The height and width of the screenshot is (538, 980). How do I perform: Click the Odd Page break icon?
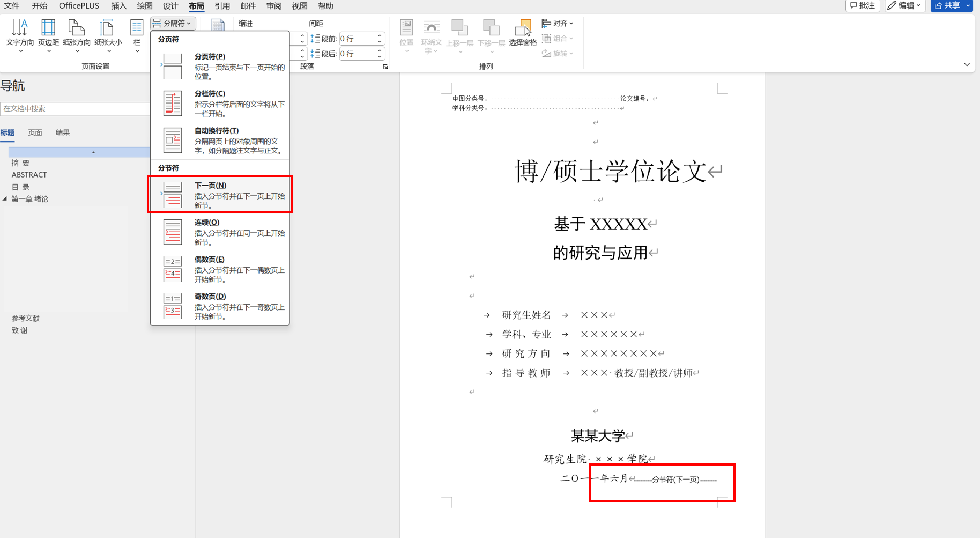[x=173, y=306]
